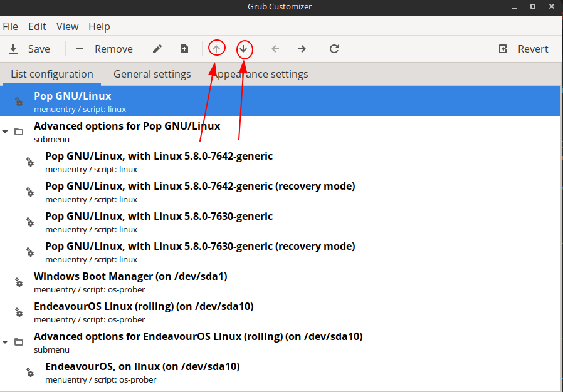This screenshot has height=392, width=563.
Task: Click the Revert button label
Action: (x=533, y=49)
